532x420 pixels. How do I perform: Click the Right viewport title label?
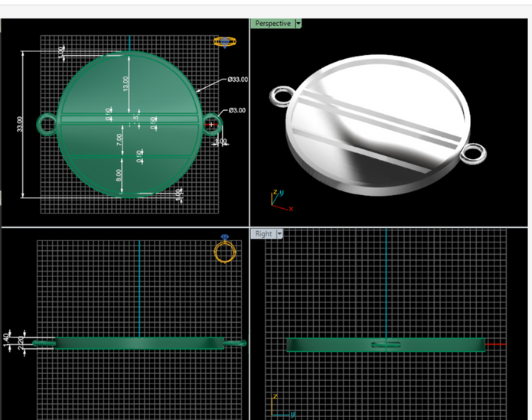(x=263, y=233)
